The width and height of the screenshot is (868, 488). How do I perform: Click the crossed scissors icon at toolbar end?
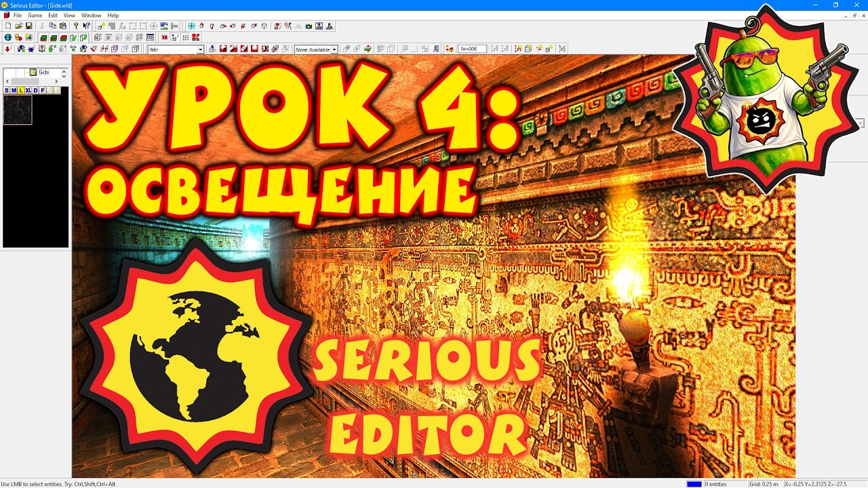[x=561, y=49]
